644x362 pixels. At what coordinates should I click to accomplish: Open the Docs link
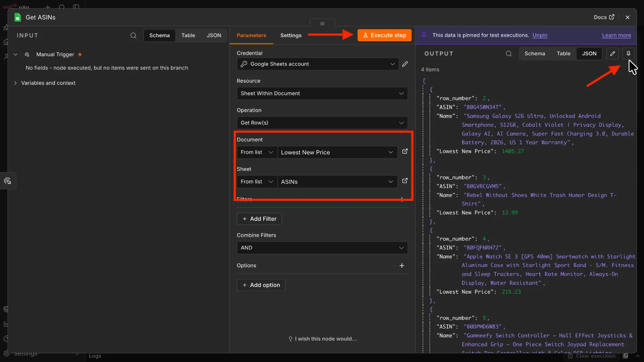pos(604,17)
